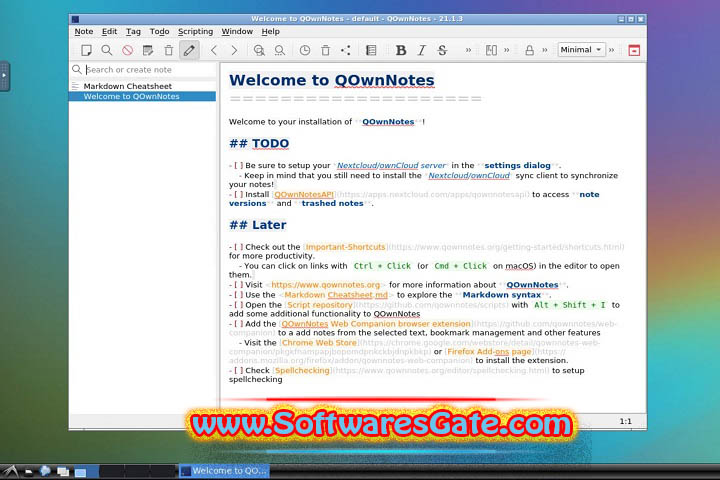The width and height of the screenshot is (720, 480).
Task: Open the Scripting menu
Action: point(195,31)
